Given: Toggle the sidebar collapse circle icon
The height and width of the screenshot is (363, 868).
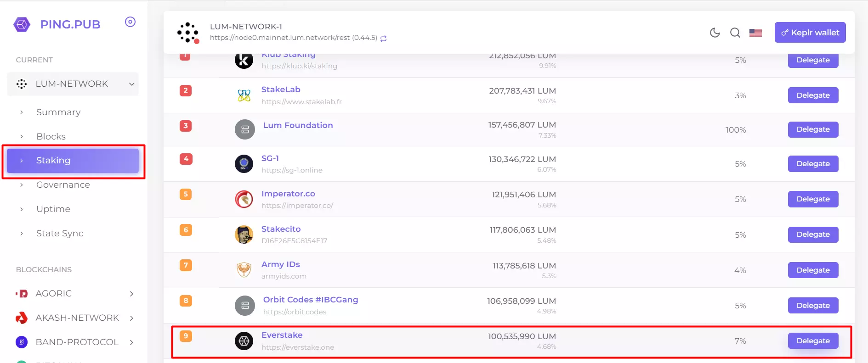Looking at the screenshot, I should click(x=130, y=22).
